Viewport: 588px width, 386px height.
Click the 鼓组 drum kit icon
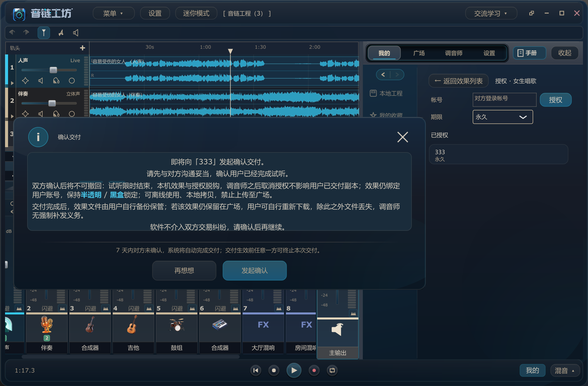click(177, 325)
